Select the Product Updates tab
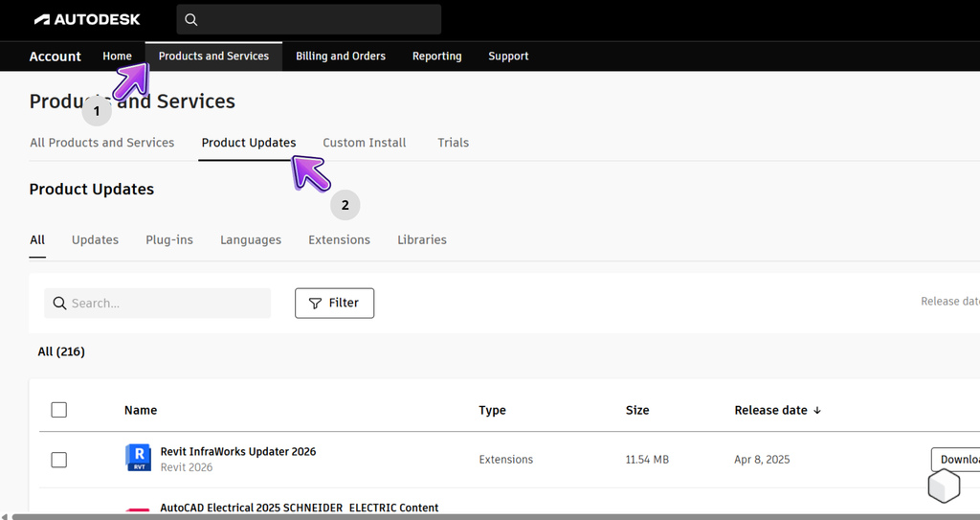The height and width of the screenshot is (520, 980). 249,143
